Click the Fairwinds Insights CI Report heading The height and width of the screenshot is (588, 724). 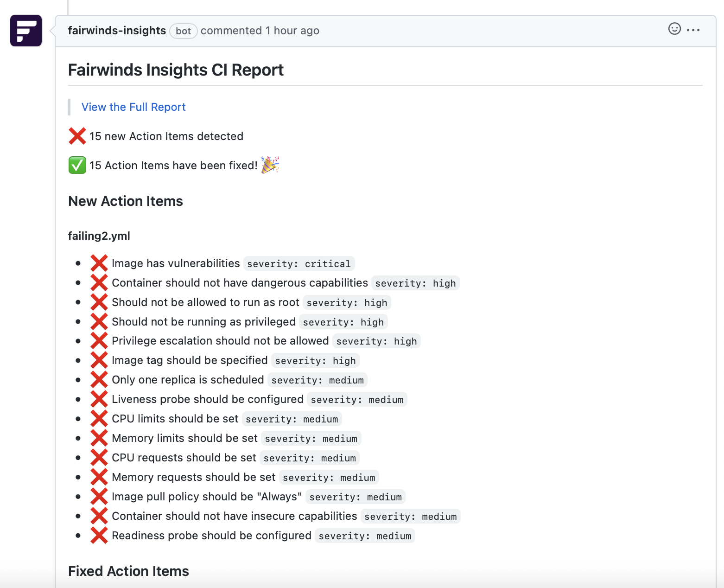tap(176, 70)
